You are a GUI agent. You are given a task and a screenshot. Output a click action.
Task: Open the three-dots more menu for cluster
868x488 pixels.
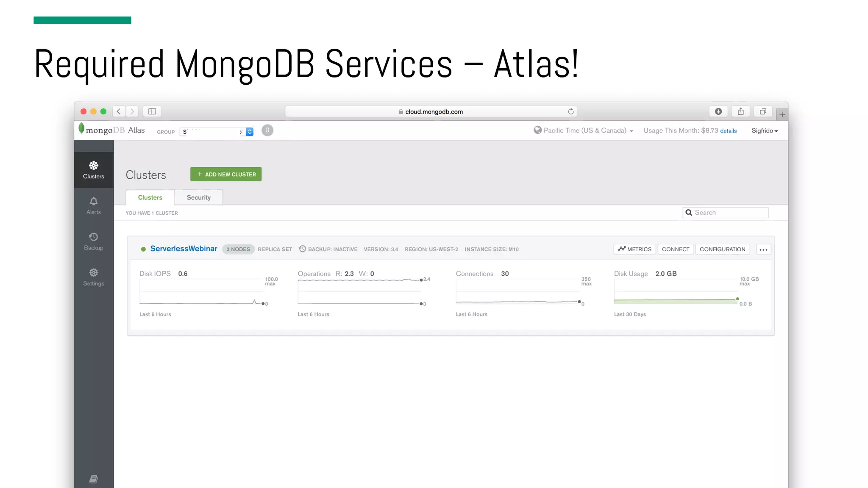click(763, 250)
